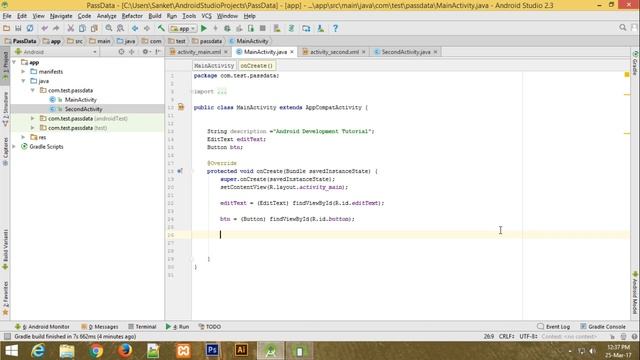Click the SDK Manager toolbar icon
The width and height of the screenshot is (640, 360).
tap(321, 28)
